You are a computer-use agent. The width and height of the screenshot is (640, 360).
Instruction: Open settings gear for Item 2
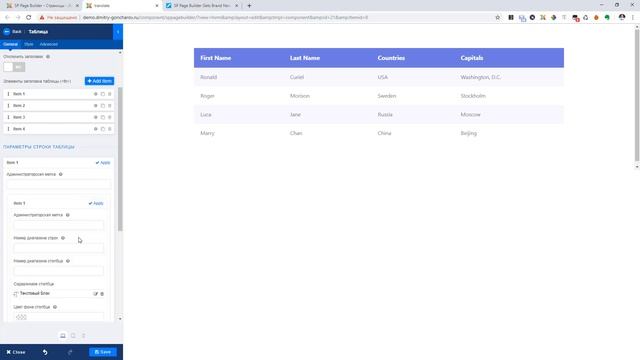tap(96, 106)
